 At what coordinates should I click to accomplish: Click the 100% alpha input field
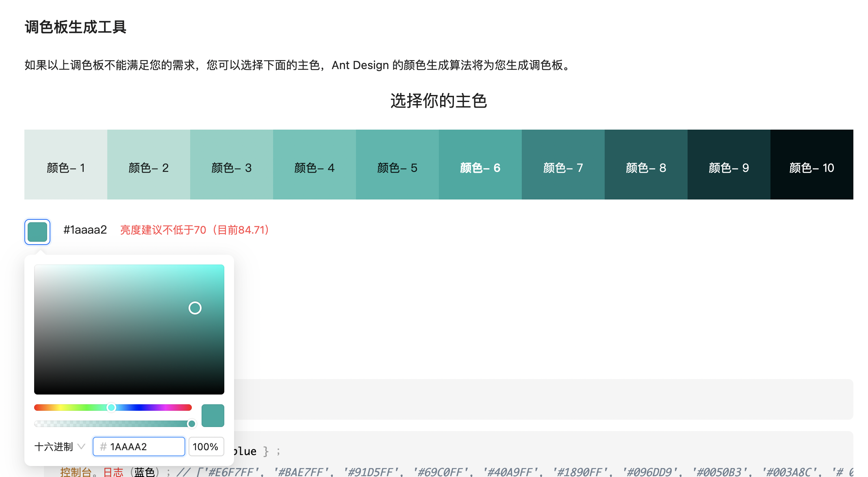point(206,447)
